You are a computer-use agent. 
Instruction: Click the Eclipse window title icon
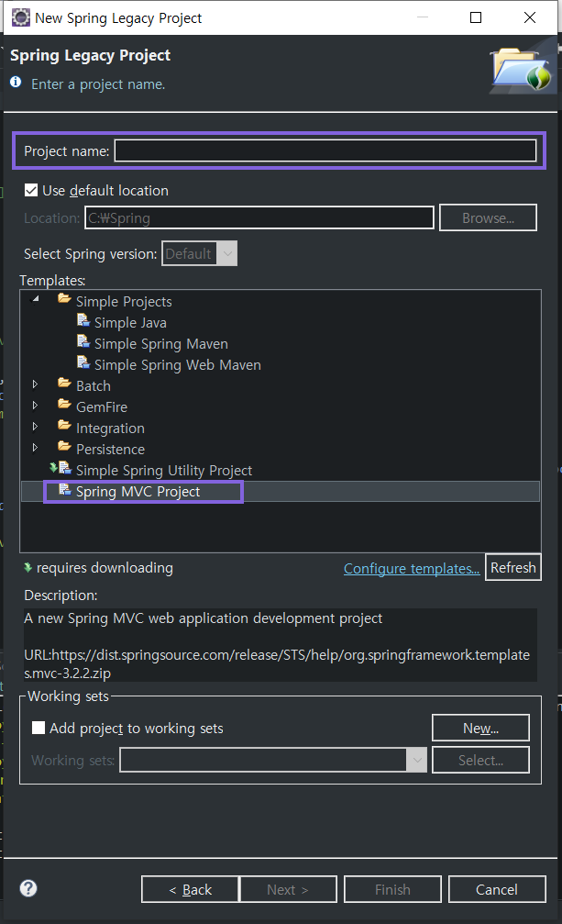20,17
